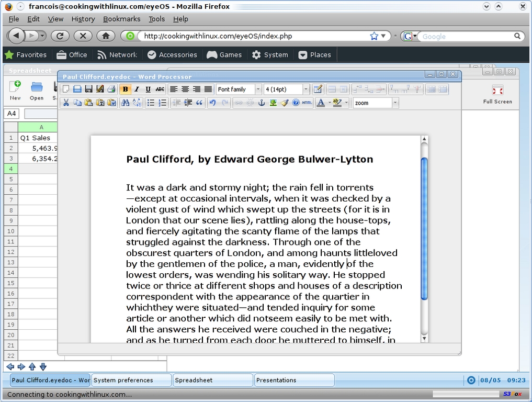
Task: Toggle underline formatting
Action: 148,90
